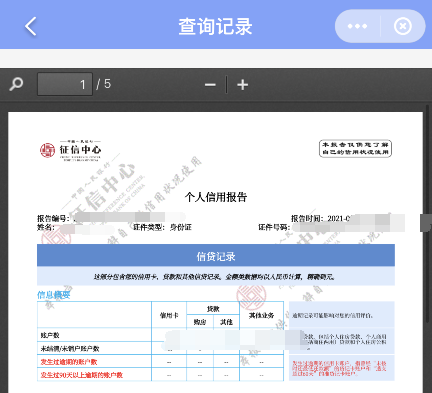
Task: Click the 其他业务 column header
Action: pos(261,315)
